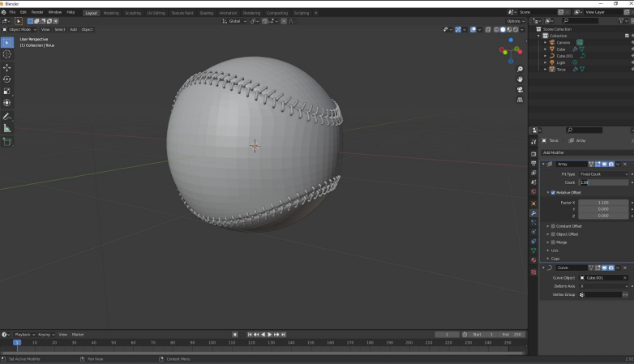
Task: Switch to the Sculpting workspace tab
Action: click(x=132, y=13)
